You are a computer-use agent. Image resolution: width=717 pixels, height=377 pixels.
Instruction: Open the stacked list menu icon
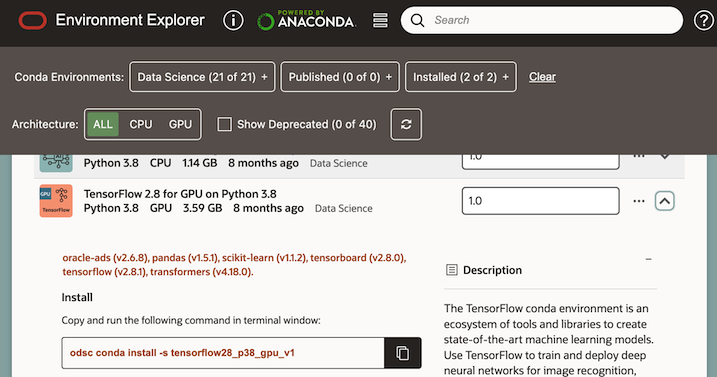pyautogui.click(x=380, y=20)
